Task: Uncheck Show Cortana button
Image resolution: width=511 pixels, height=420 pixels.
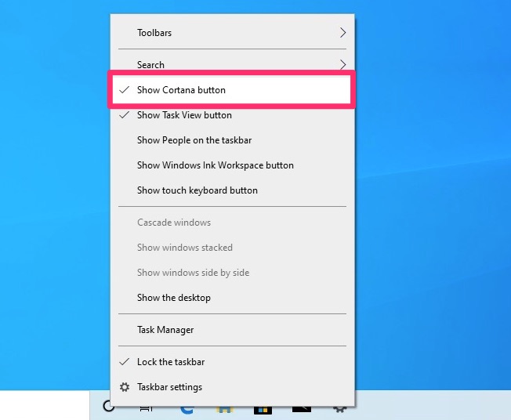Action: pos(232,89)
